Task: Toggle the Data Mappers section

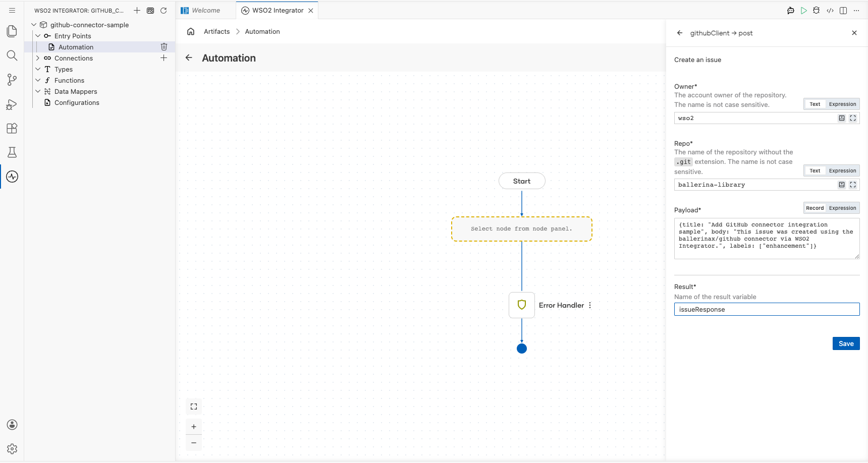Action: [x=38, y=91]
